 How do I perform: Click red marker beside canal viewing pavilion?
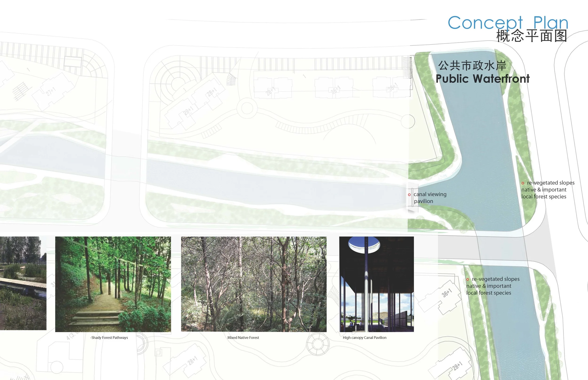pyautogui.click(x=409, y=195)
